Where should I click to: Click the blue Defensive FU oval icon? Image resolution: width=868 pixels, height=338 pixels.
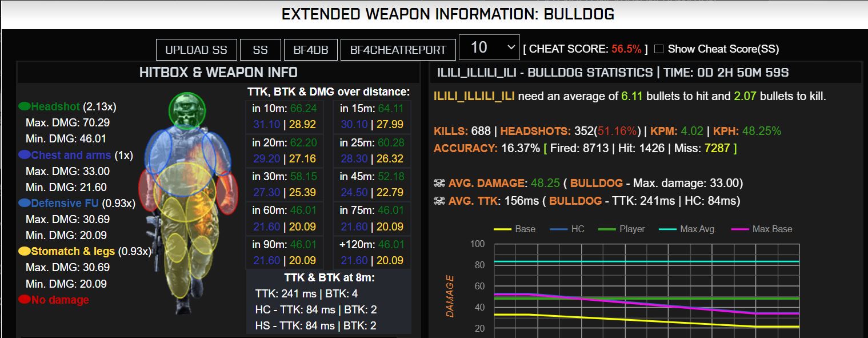(x=25, y=203)
